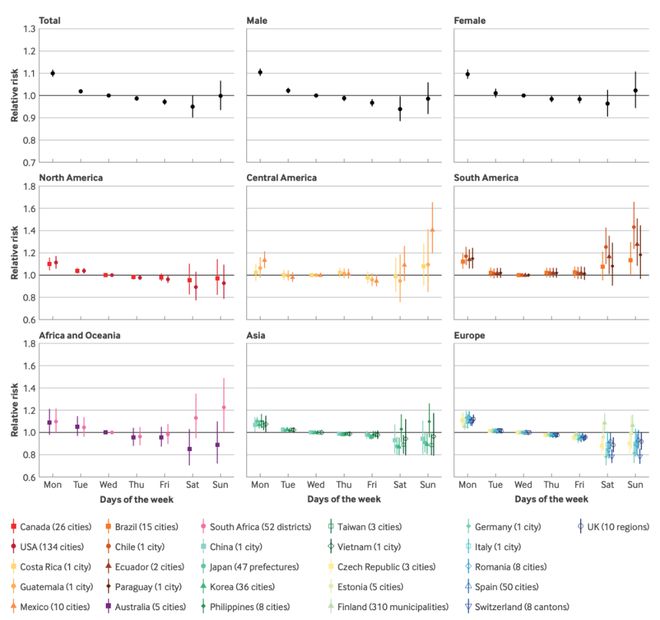
Task: Click the "Japan (47 prefectures)" legend text
Action: pos(254,567)
